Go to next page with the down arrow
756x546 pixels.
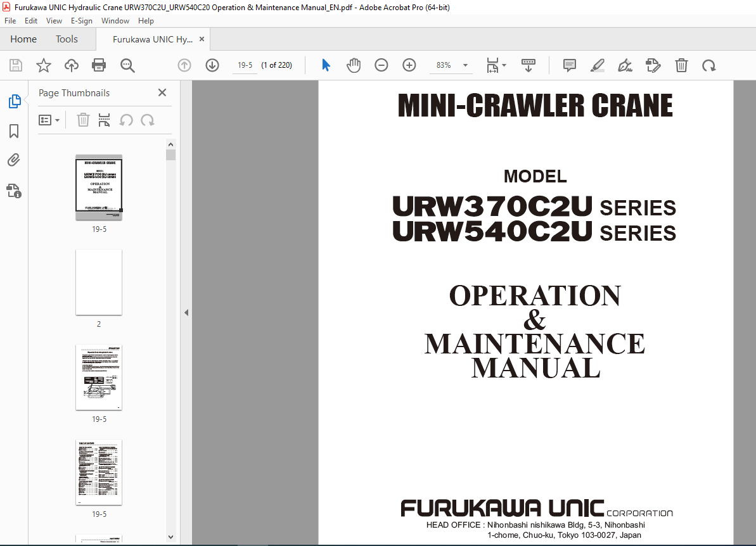pyautogui.click(x=212, y=65)
